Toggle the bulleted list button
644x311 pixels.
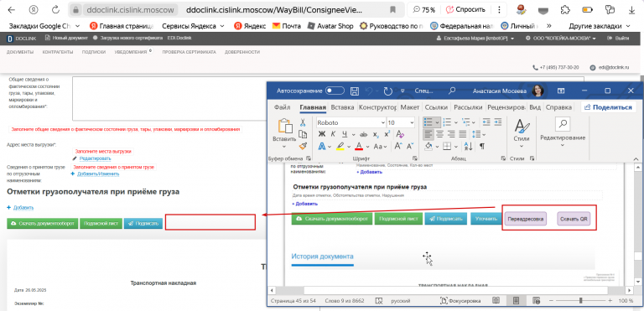(428, 122)
